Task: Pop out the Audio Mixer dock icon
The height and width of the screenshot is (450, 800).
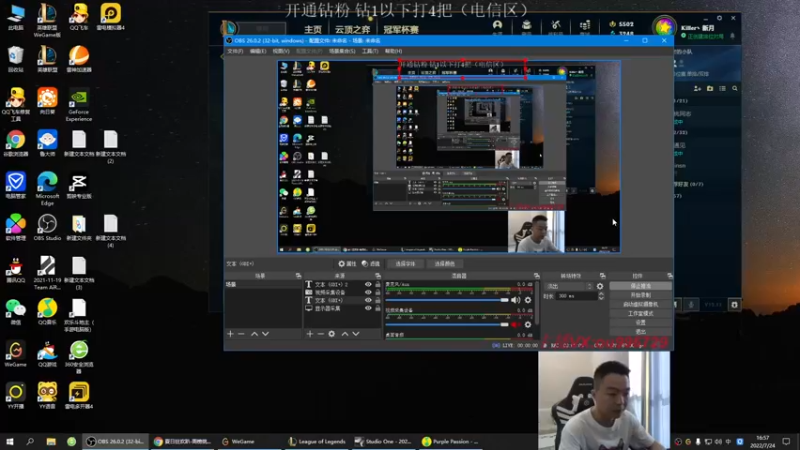Action: tap(536, 276)
